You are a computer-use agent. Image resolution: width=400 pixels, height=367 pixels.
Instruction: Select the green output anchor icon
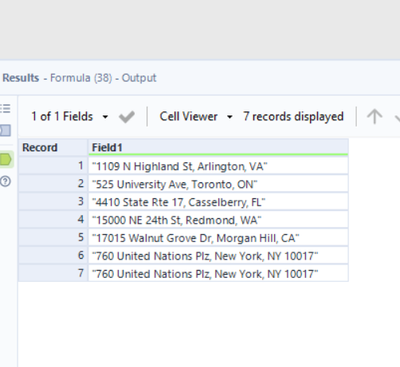pyautogui.click(x=6, y=159)
